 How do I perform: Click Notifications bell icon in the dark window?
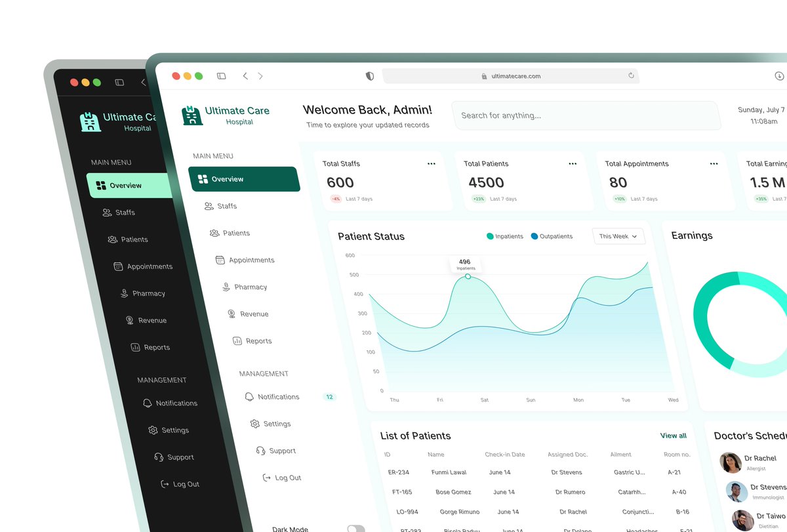tap(148, 403)
